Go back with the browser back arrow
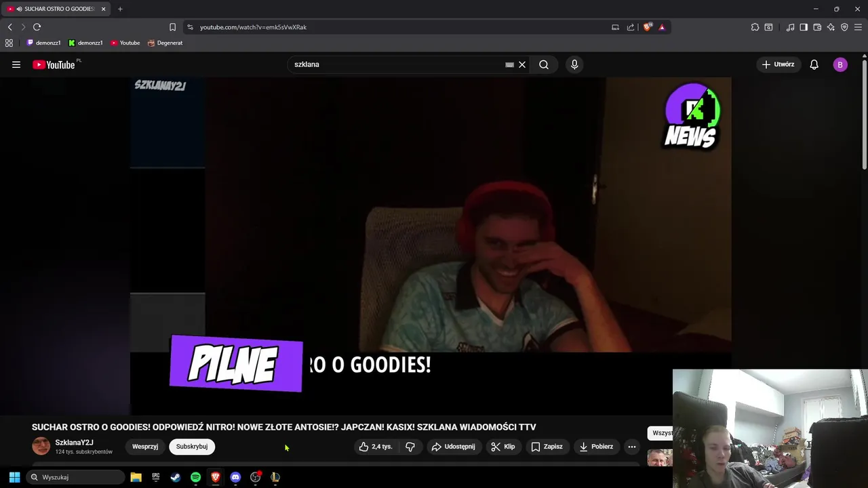Screen dimensions: 868x488 point(9,27)
